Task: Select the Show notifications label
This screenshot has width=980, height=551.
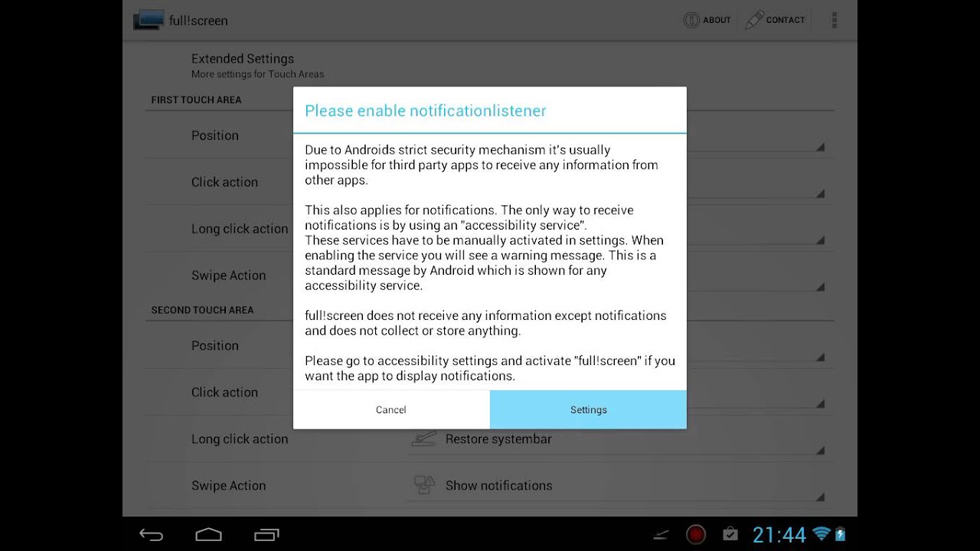Action: point(498,486)
